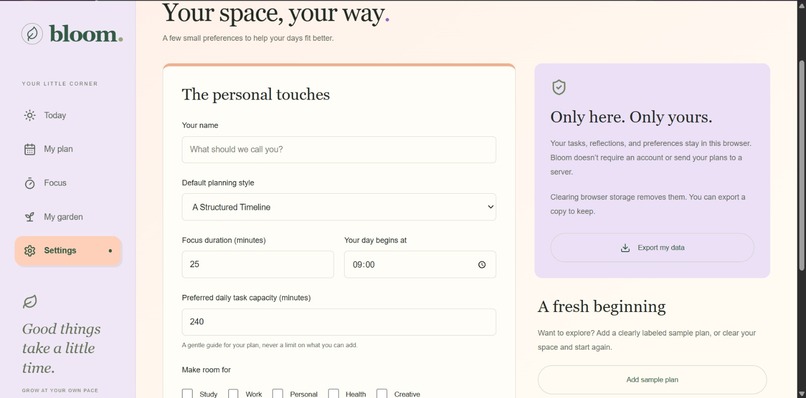Click the "Only here. Only yours." heading

pyautogui.click(x=631, y=117)
